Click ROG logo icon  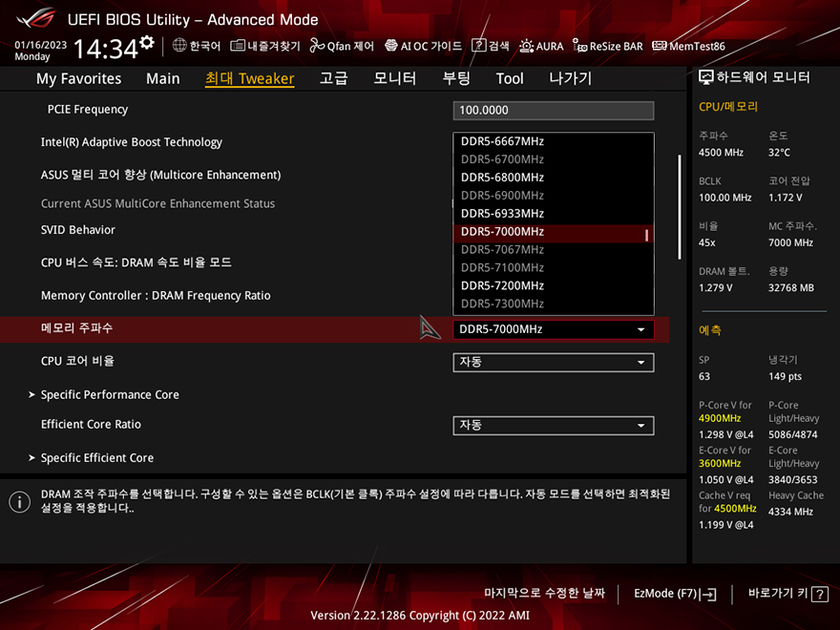36,19
